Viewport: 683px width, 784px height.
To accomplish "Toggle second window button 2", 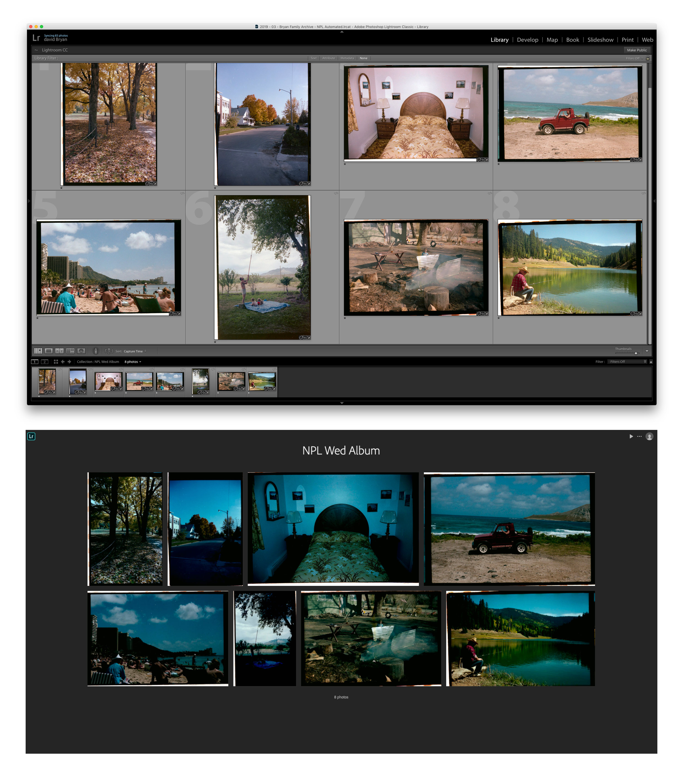I will (x=45, y=362).
